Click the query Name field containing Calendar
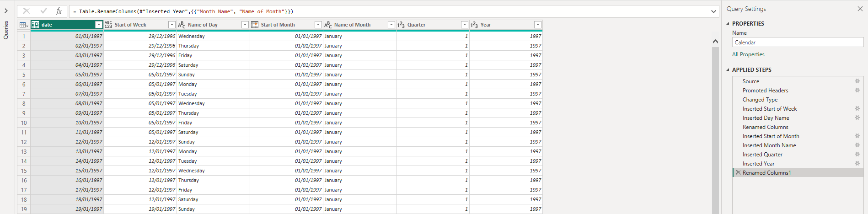 coord(797,42)
